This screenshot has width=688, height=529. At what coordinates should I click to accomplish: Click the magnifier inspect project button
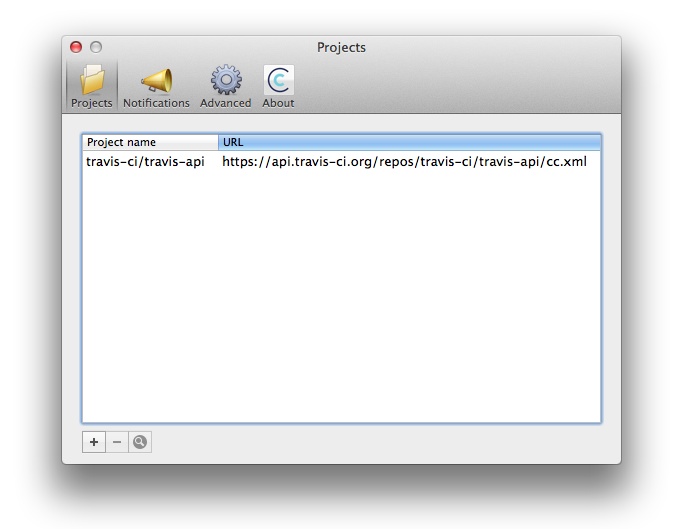click(140, 442)
